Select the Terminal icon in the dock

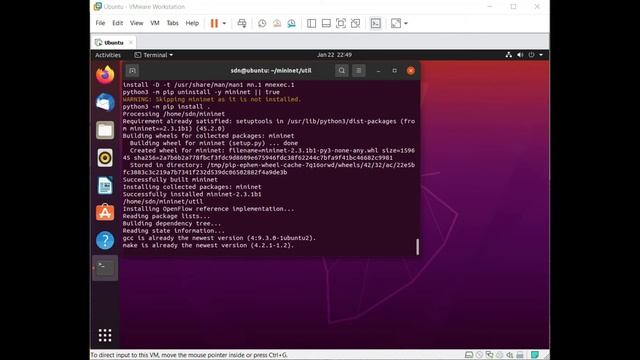click(x=105, y=268)
